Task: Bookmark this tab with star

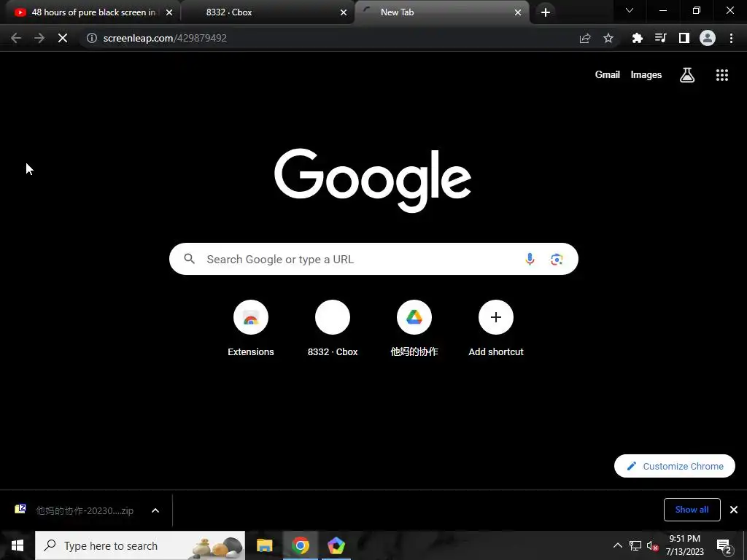Action: tap(608, 38)
